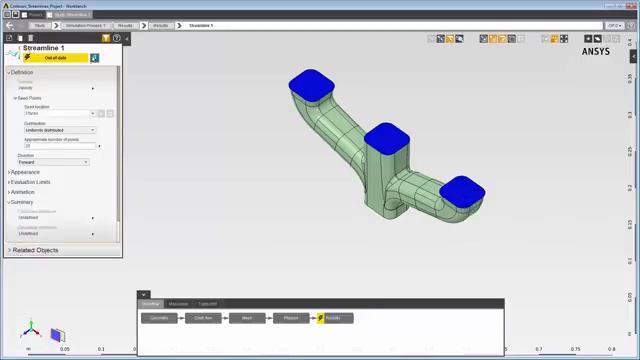Click the Geometry workflow block
640x360 pixels.
159,318
